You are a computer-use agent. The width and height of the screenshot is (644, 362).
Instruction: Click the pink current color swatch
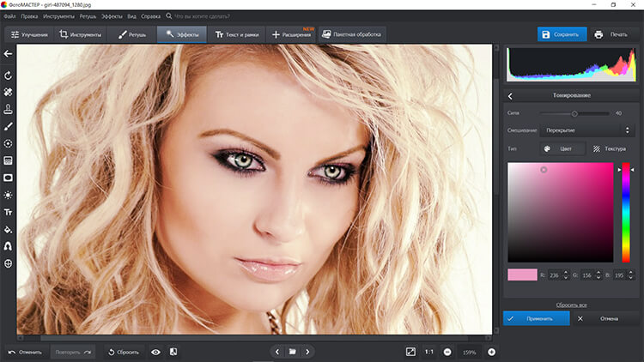tap(522, 275)
